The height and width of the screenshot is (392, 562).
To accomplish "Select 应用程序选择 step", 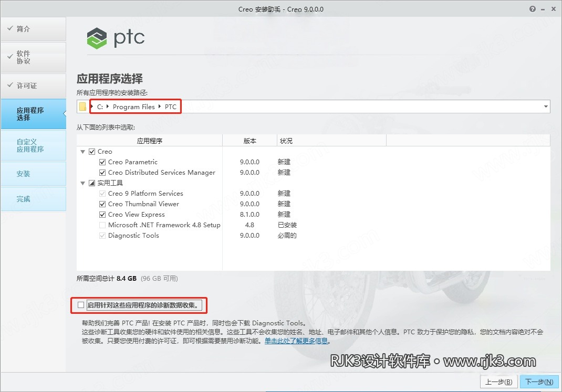I will [33, 114].
